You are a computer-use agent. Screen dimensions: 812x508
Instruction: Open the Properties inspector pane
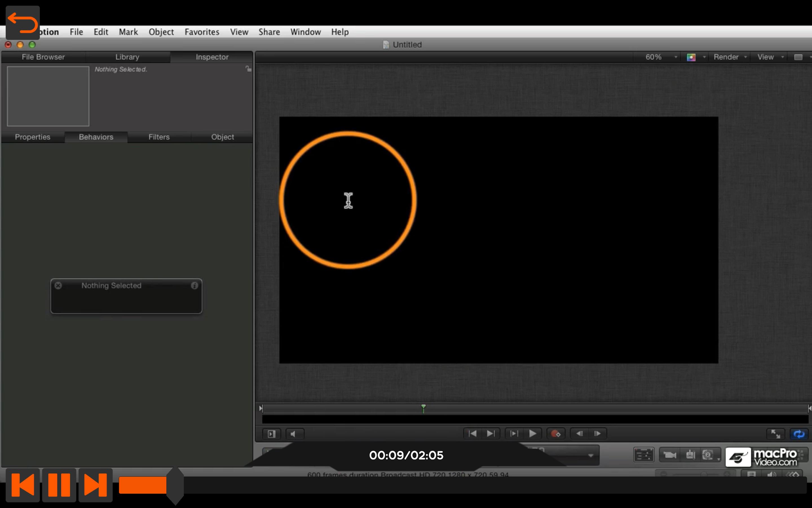[x=32, y=137]
